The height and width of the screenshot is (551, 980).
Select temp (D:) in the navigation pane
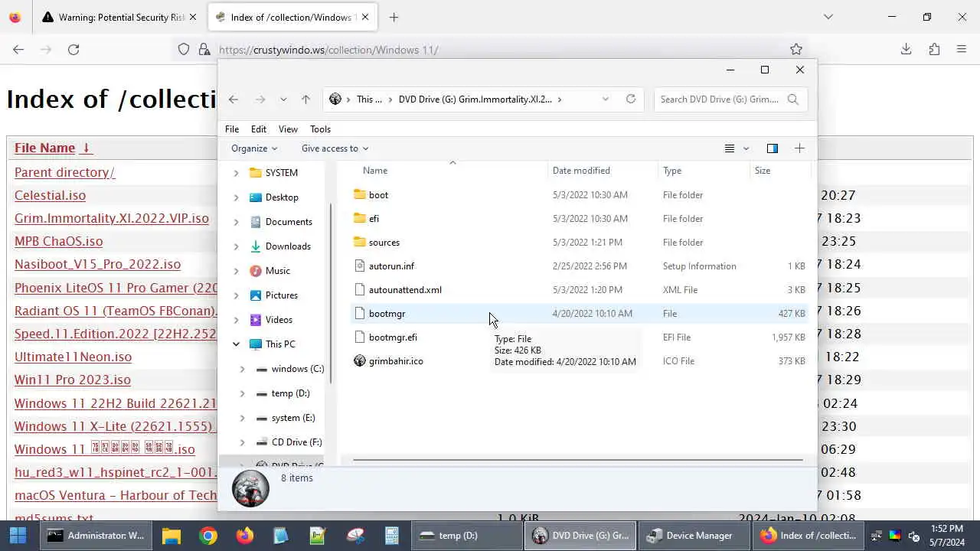(x=290, y=393)
